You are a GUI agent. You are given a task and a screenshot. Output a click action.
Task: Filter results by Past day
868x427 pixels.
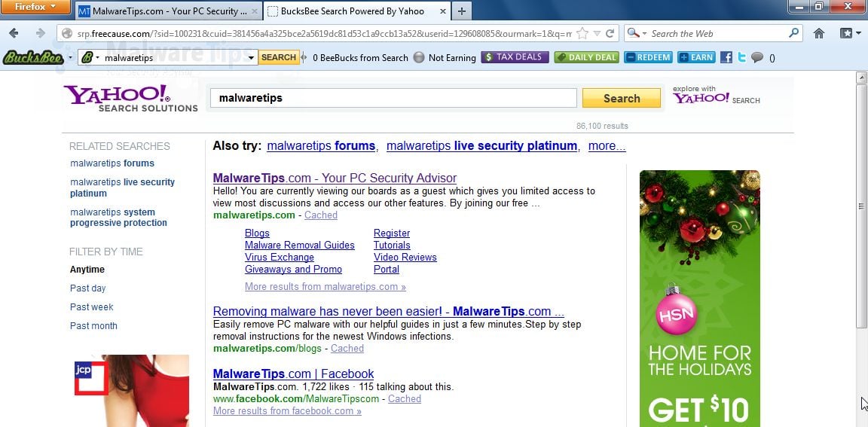coord(88,288)
